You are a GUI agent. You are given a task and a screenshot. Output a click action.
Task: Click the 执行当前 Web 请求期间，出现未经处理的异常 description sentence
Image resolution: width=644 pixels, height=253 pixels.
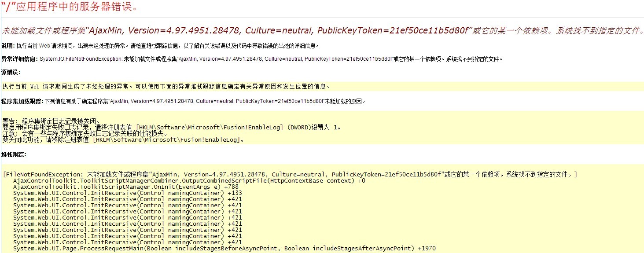pos(168,46)
